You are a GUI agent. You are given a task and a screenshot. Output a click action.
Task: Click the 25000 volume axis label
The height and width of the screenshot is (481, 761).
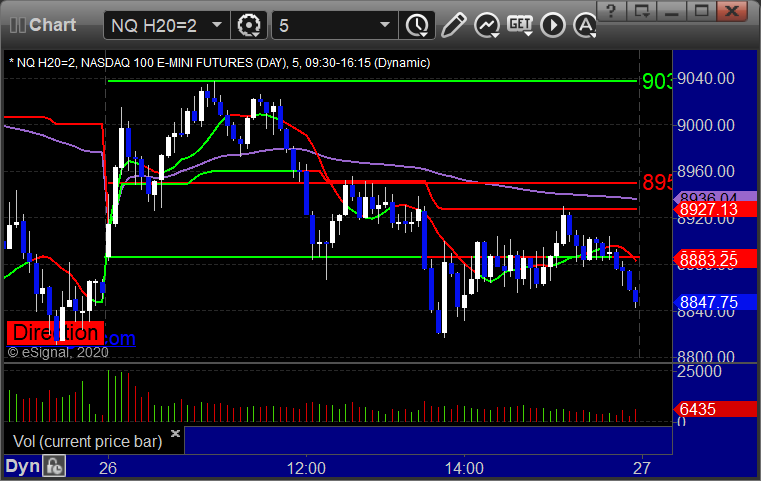699,372
